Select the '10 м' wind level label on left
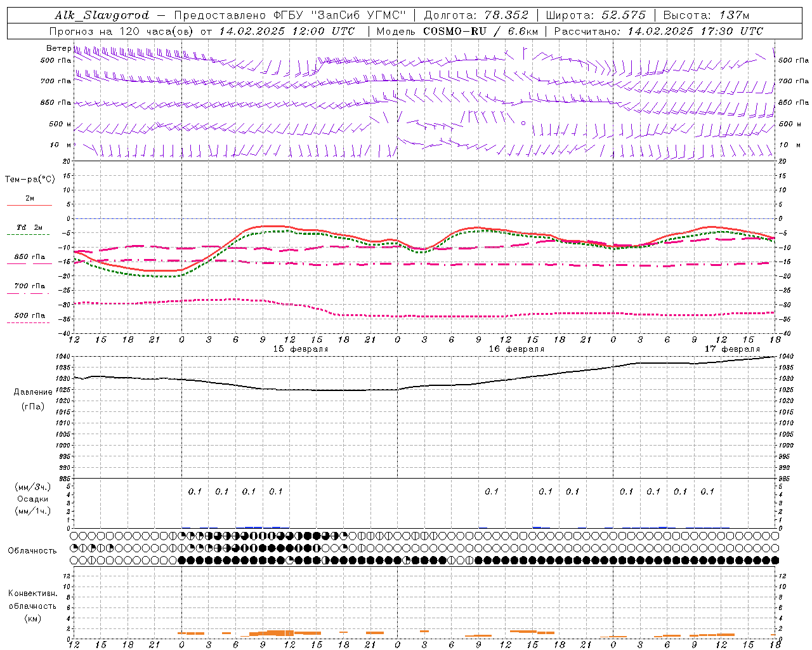Viewport: 812px width, 650px height. tap(60, 145)
